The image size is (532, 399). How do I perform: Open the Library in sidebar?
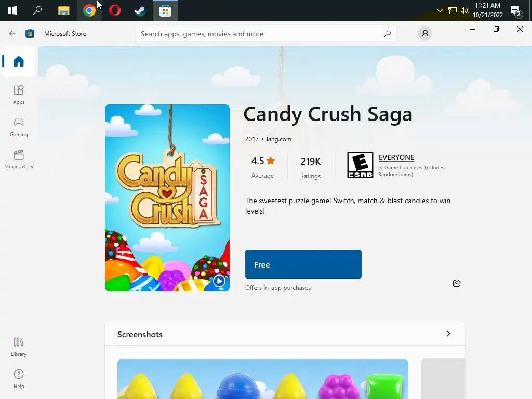(19, 347)
